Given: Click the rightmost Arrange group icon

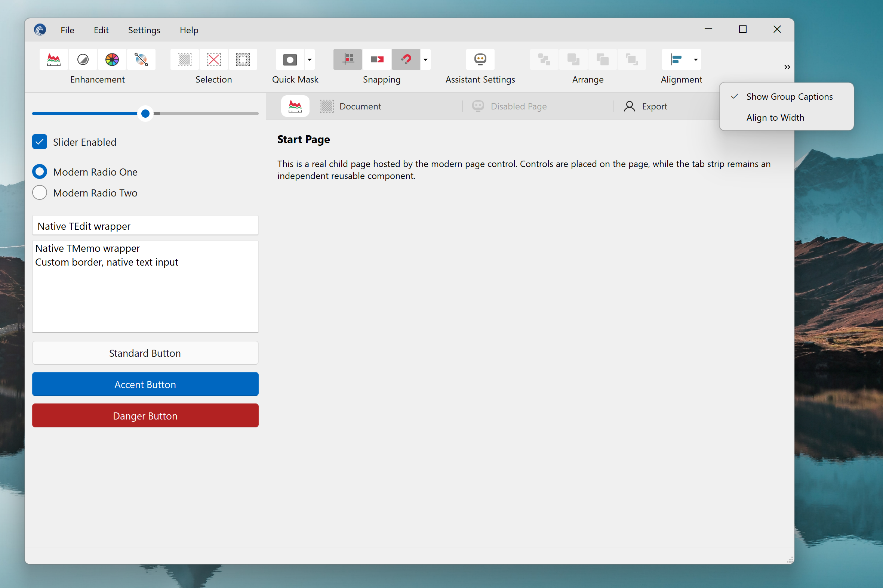Looking at the screenshot, I should [632, 59].
